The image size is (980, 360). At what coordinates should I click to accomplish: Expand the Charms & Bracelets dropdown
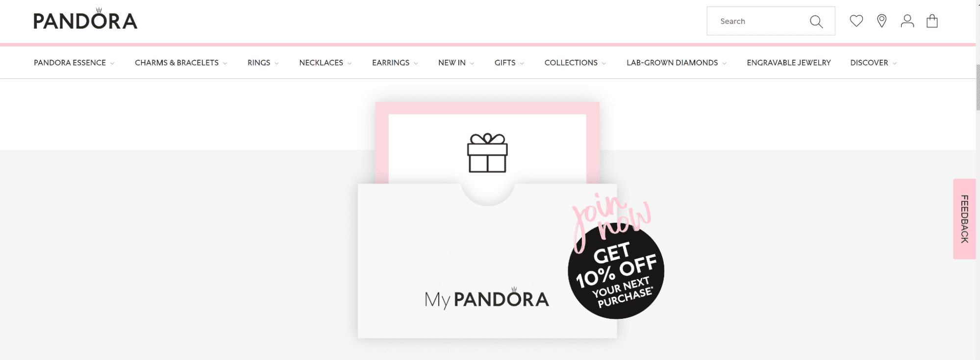[181, 63]
